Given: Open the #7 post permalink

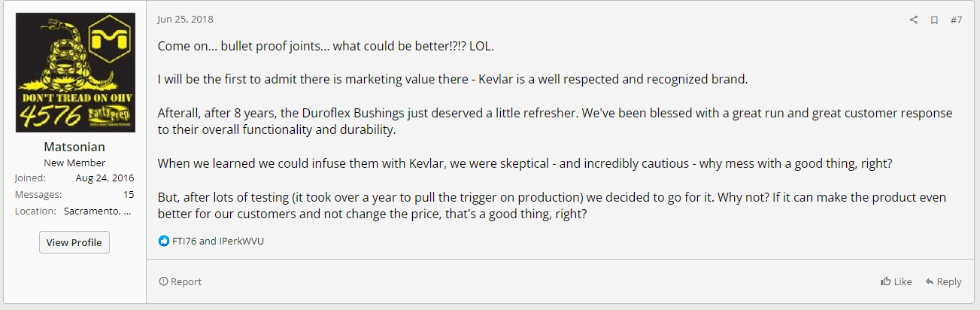Looking at the screenshot, I should [956, 20].
